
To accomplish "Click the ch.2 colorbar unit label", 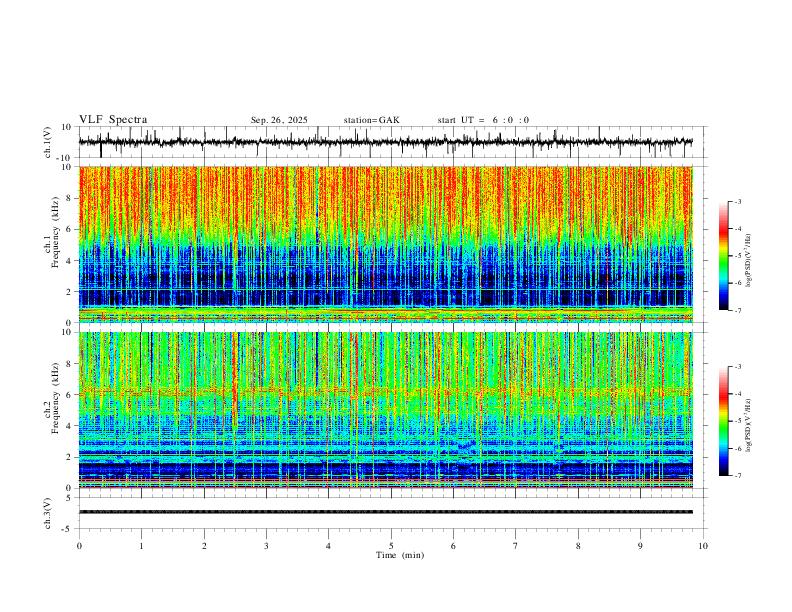I will point(749,426).
